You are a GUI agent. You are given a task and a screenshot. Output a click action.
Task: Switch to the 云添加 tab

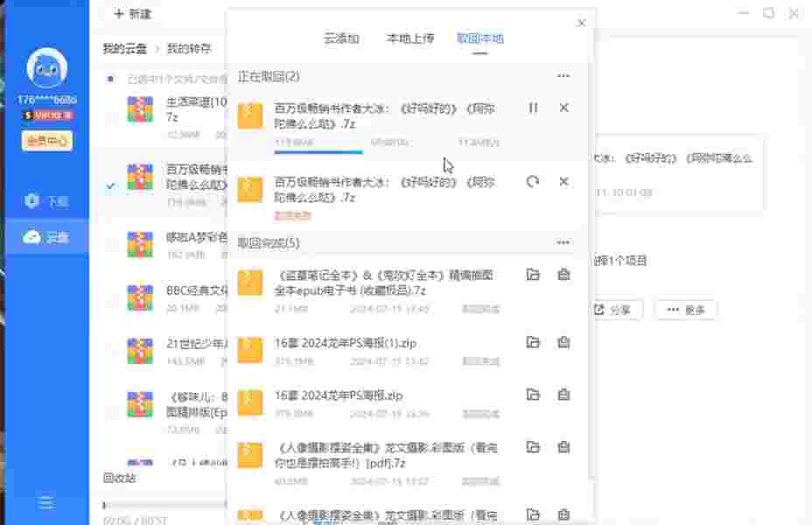(341, 38)
